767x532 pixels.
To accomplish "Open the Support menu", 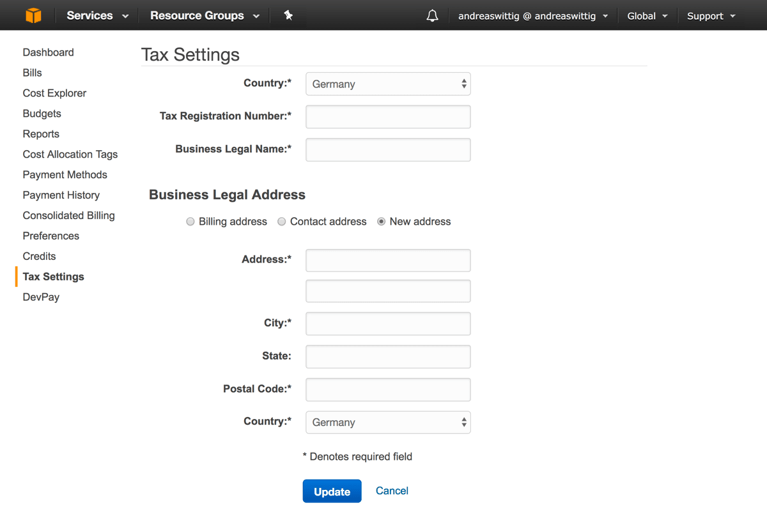I will pyautogui.click(x=711, y=16).
